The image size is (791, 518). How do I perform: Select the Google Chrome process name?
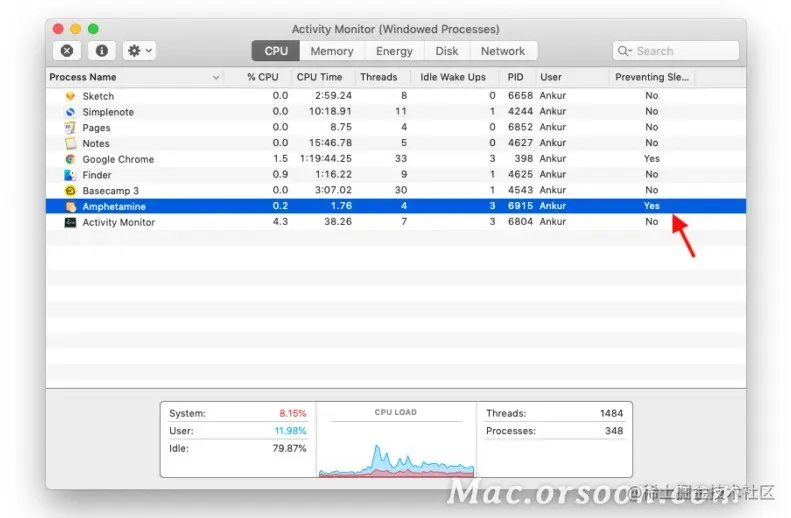(118, 159)
